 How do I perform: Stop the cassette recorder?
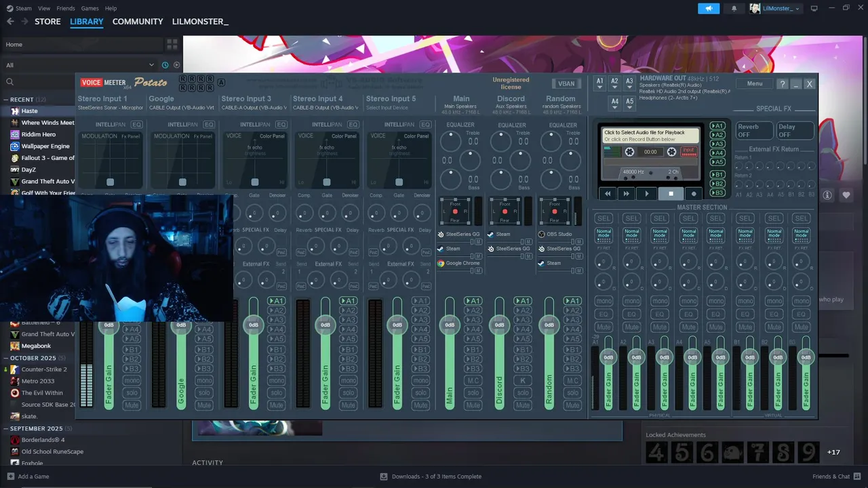671,194
